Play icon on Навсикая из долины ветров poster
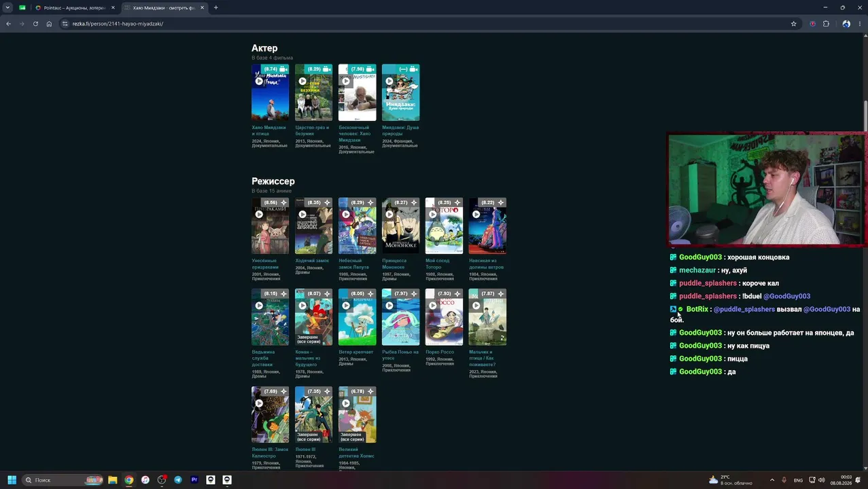This screenshot has width=868, height=489. [476, 215]
